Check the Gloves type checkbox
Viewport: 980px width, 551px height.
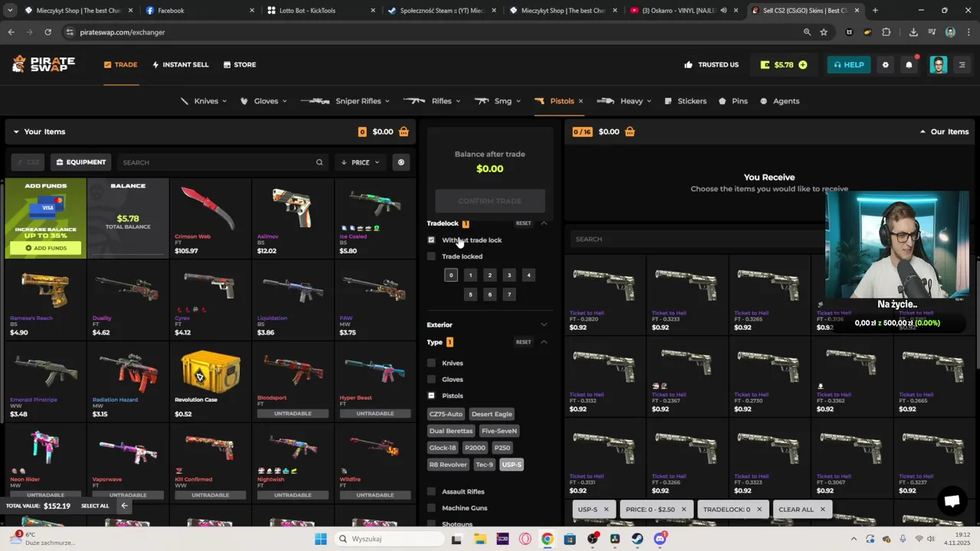click(431, 380)
